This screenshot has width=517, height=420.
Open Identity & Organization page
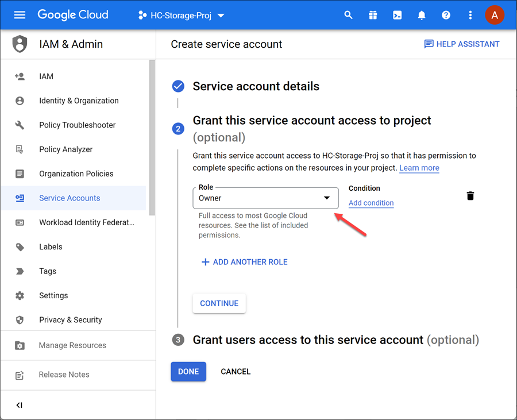pos(74,101)
